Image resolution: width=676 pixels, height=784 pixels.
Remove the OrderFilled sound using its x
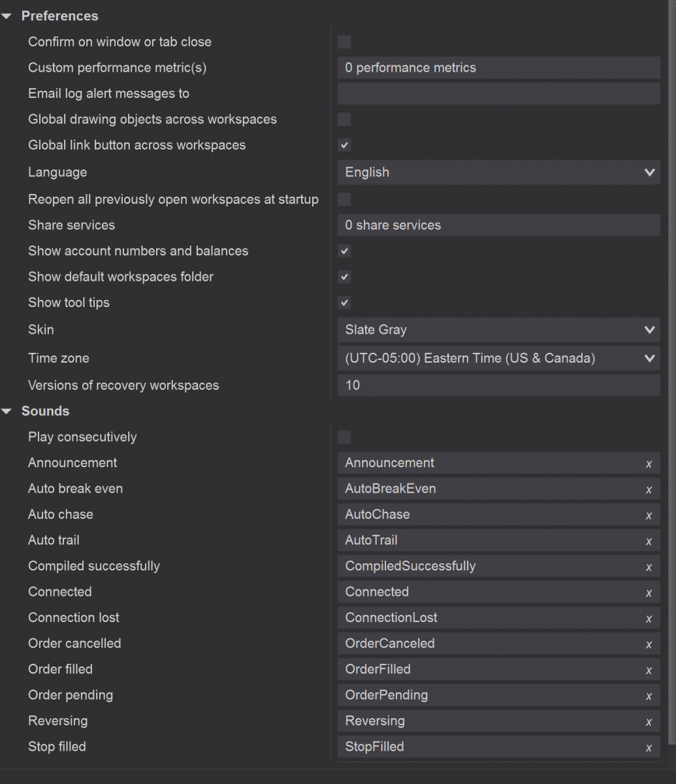coord(649,670)
